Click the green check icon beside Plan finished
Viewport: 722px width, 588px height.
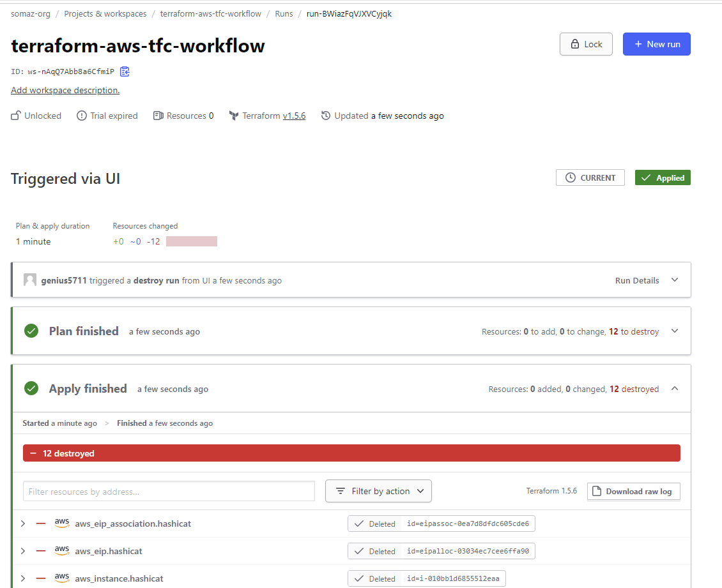31,331
